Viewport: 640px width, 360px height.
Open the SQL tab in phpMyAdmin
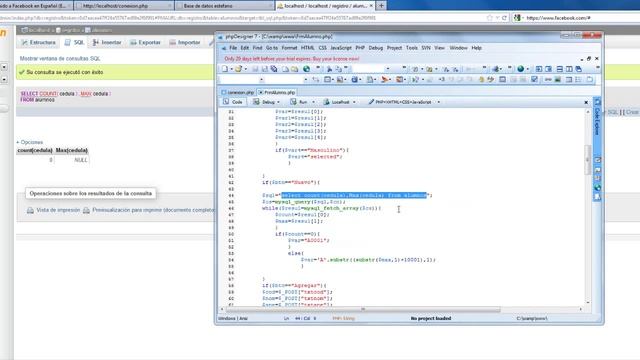74,42
